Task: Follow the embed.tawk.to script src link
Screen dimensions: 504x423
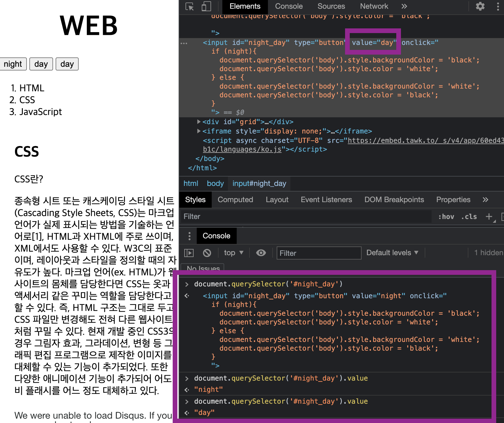Action: 426,141
